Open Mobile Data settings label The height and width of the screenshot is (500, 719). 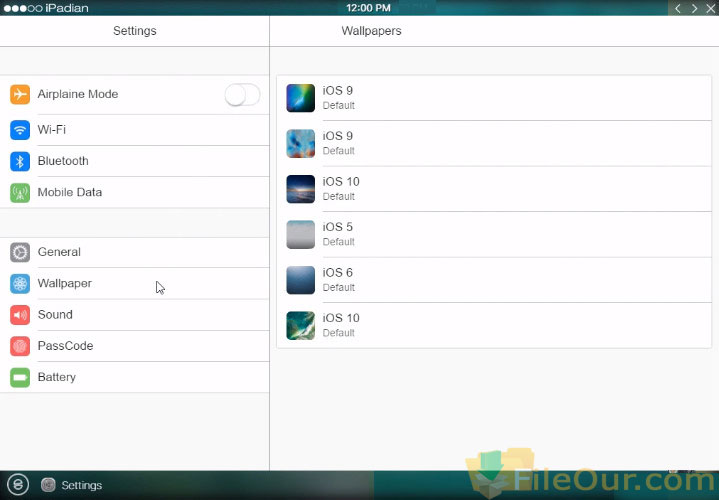(70, 192)
